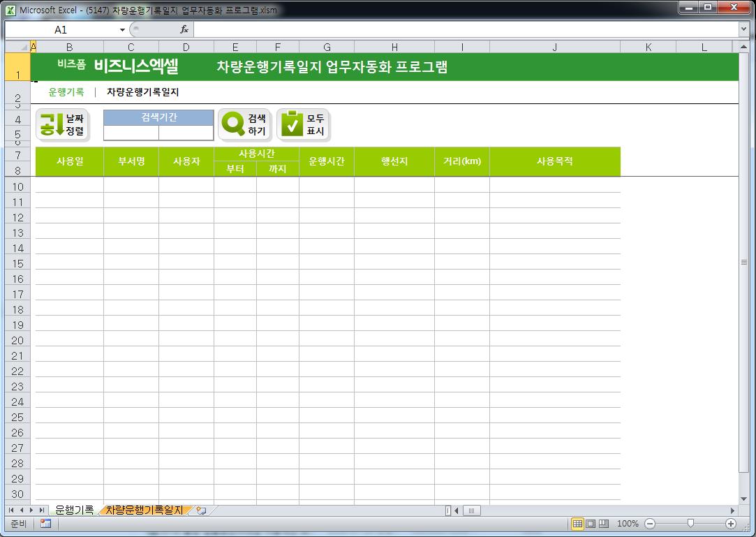The image size is (756, 537).
Task: Click the fx insert function icon
Action: (184, 29)
